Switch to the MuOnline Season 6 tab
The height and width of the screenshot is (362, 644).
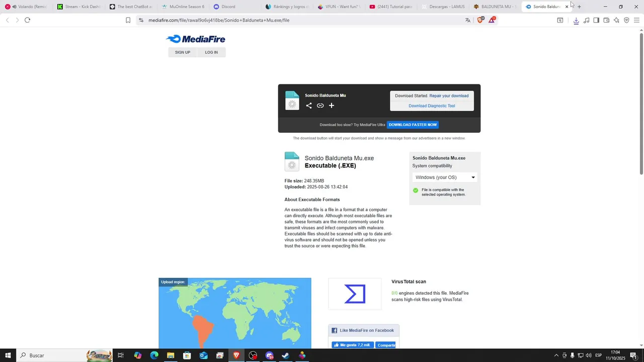click(183, 7)
